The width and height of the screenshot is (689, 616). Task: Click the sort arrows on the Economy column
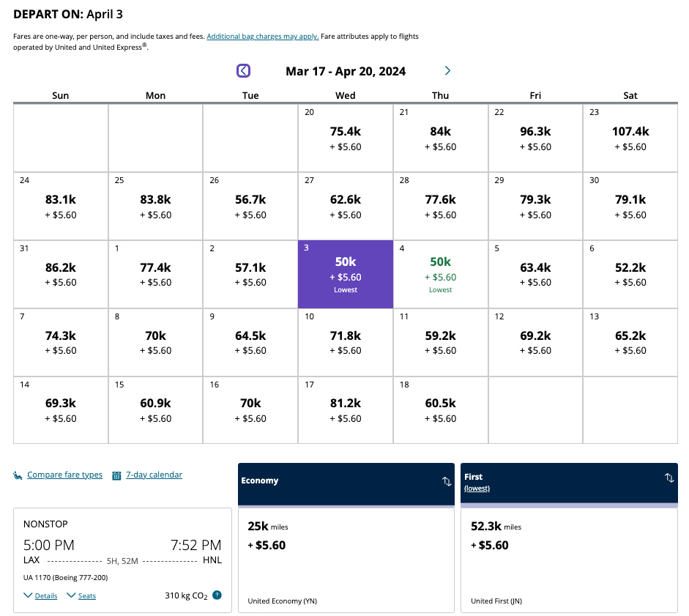pos(445,481)
